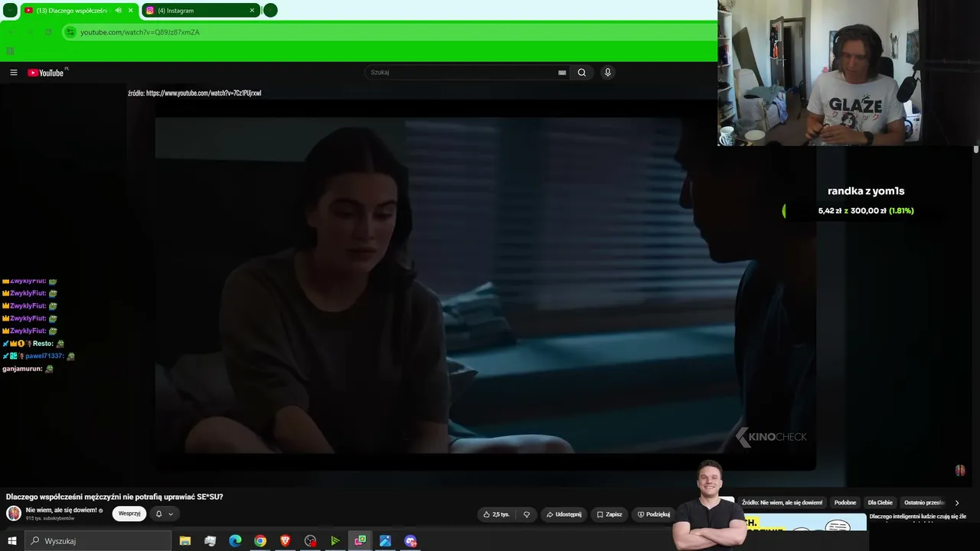This screenshot has height=551, width=980.
Task: Open the purple chat app on the taskbar
Action: (410, 541)
